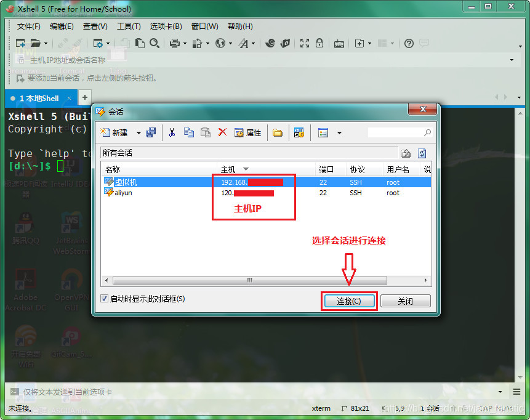Open the 帮助(H) menu
Image resolution: width=530 pixels, height=420 pixels.
click(x=240, y=26)
